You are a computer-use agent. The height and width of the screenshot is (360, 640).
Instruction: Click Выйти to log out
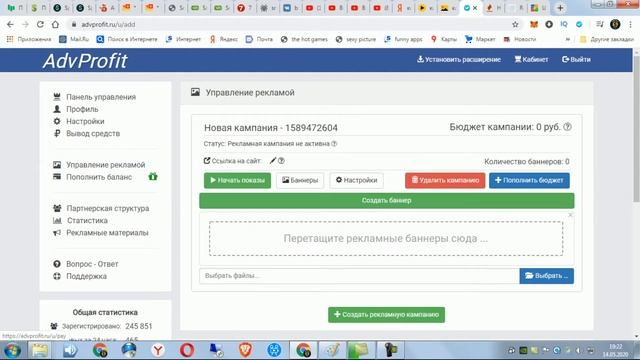(576, 60)
